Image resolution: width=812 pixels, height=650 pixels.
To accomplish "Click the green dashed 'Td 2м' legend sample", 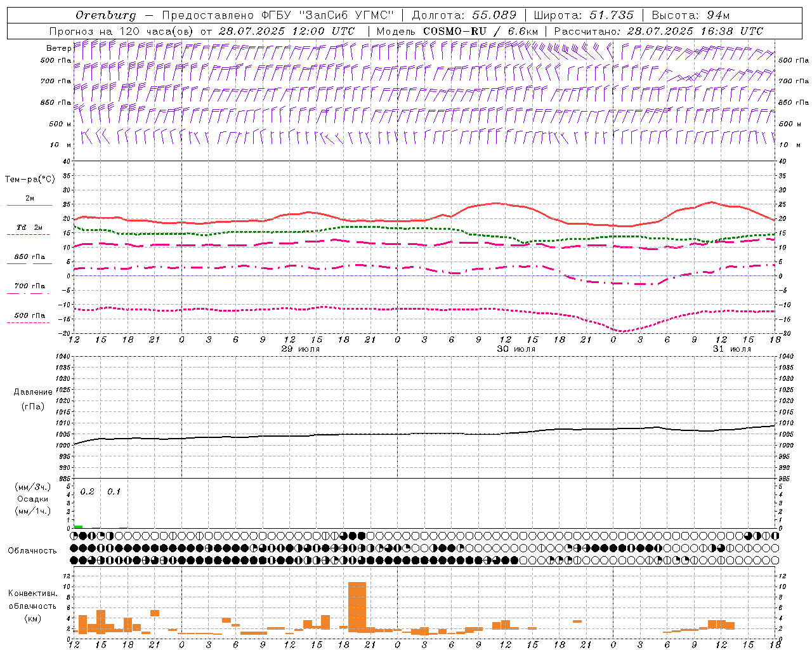I will tap(28, 235).
